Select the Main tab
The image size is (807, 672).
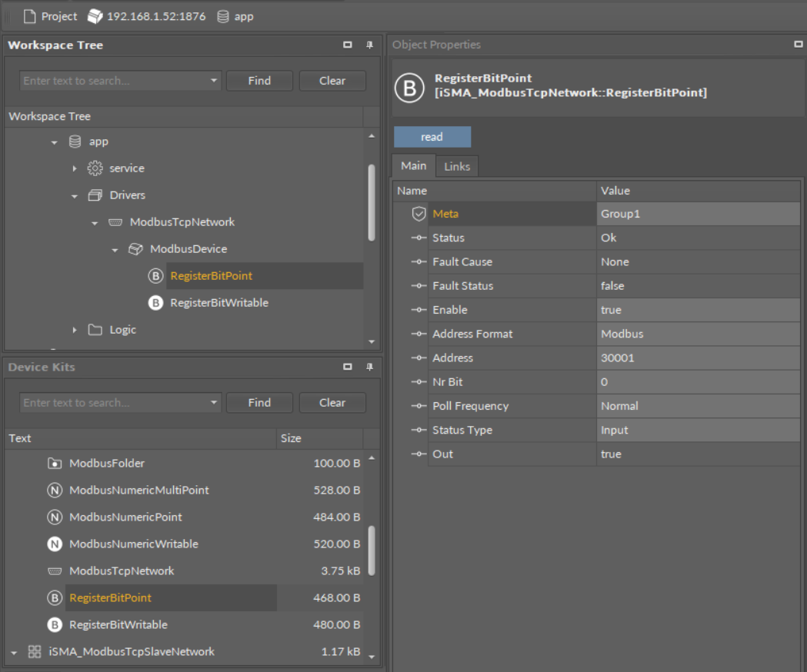coord(413,166)
